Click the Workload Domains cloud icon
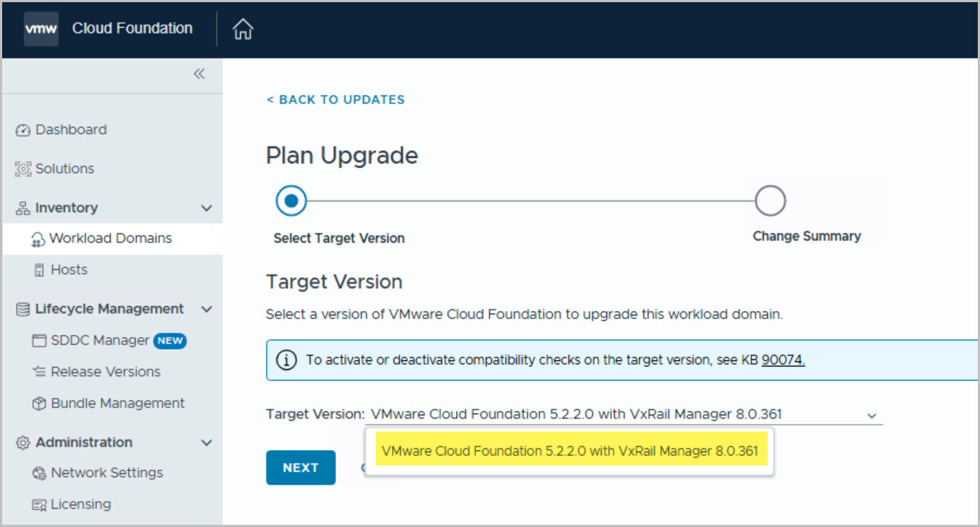Viewport: 980px width, 527px height. (38, 239)
